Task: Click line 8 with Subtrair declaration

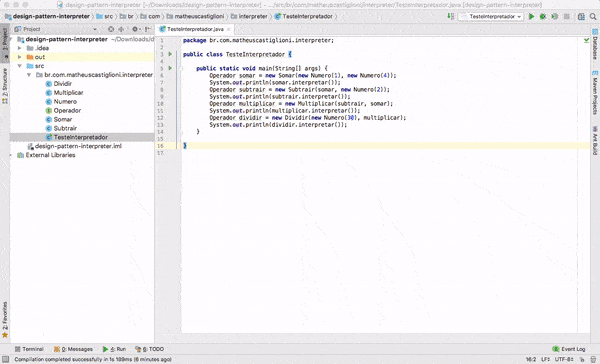Action: click(x=299, y=90)
